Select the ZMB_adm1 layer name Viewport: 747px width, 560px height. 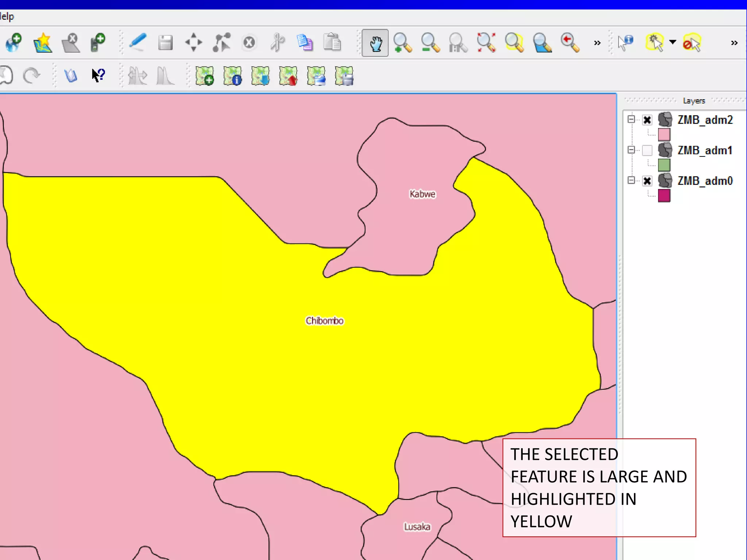pos(705,150)
